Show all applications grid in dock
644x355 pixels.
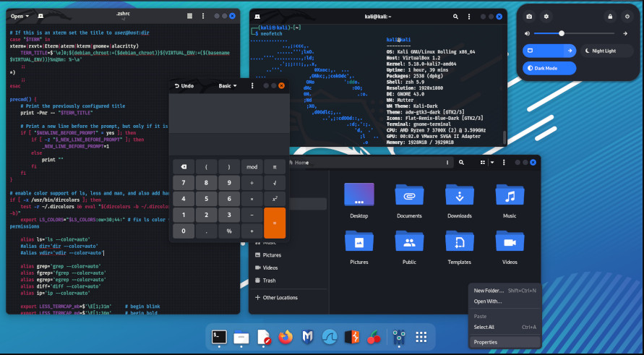[x=421, y=336]
